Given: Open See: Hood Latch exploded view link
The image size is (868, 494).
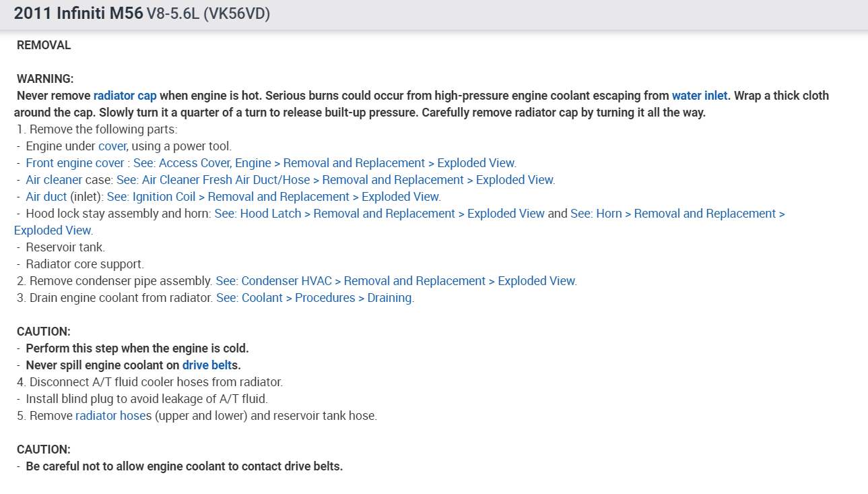Looking at the screenshot, I should [379, 214].
